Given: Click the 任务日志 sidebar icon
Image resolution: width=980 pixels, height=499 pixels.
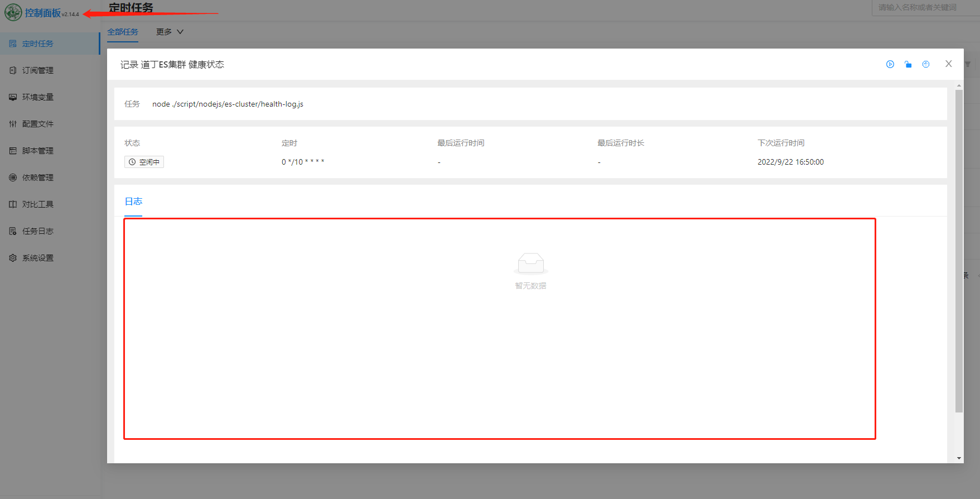Looking at the screenshot, I should coord(13,231).
